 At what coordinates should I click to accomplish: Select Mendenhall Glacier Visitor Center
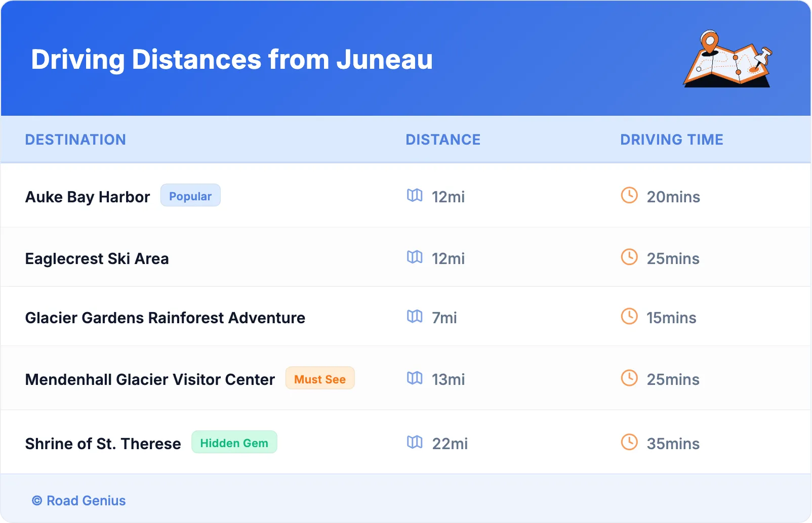point(150,379)
